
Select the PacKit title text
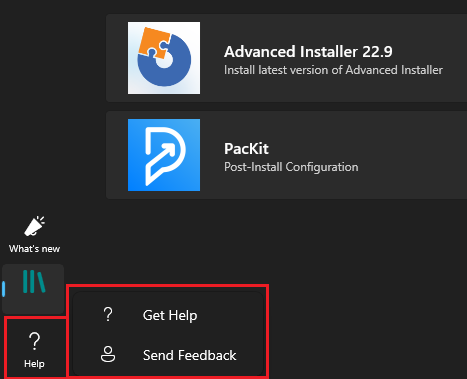tap(246, 149)
